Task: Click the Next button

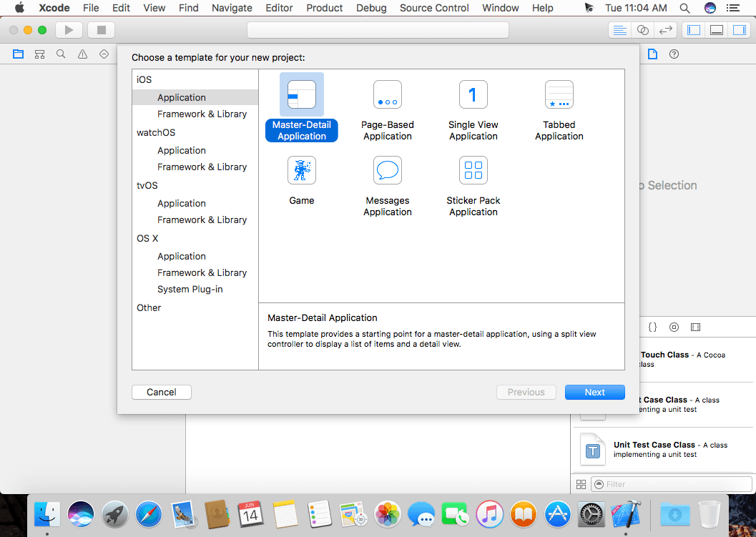Action: (x=594, y=392)
